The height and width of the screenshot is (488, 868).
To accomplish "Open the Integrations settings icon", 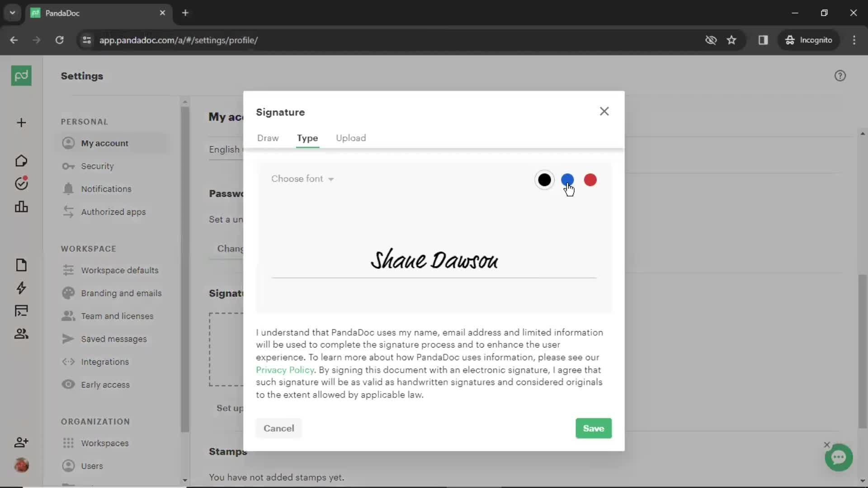I will (x=69, y=361).
